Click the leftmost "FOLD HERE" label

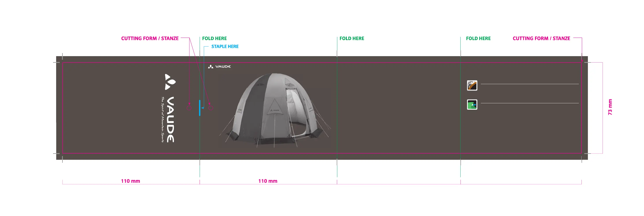214,39
